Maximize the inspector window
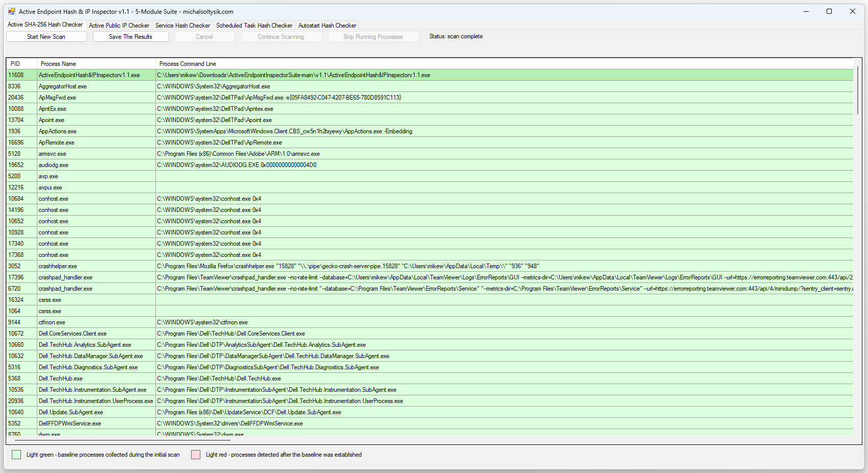The height and width of the screenshot is (473, 868). pos(829,11)
